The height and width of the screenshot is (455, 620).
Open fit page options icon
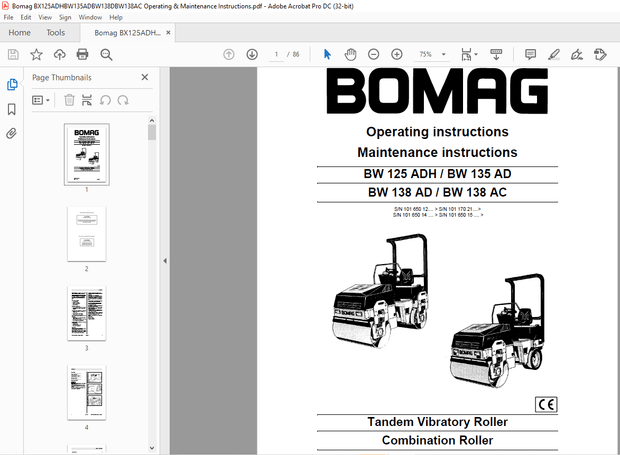466,54
